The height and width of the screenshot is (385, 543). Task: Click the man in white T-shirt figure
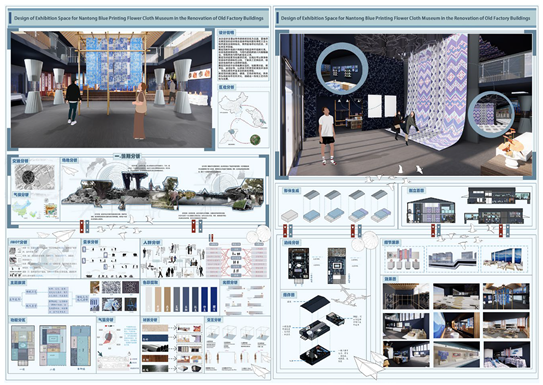327,135
